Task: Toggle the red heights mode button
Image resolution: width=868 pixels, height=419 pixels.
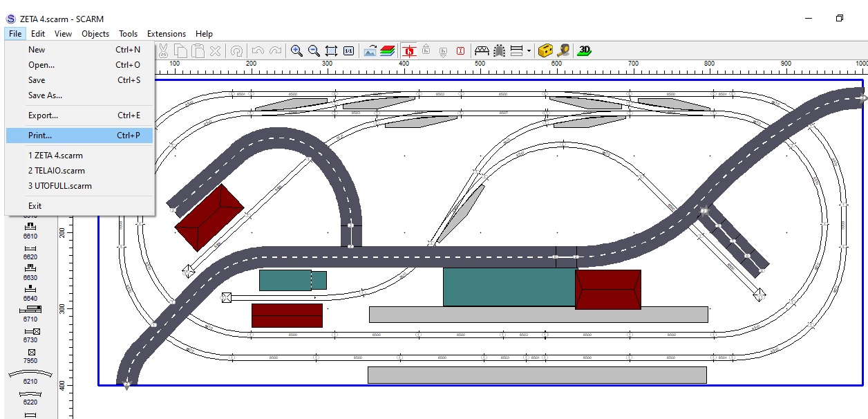Action: (410, 50)
